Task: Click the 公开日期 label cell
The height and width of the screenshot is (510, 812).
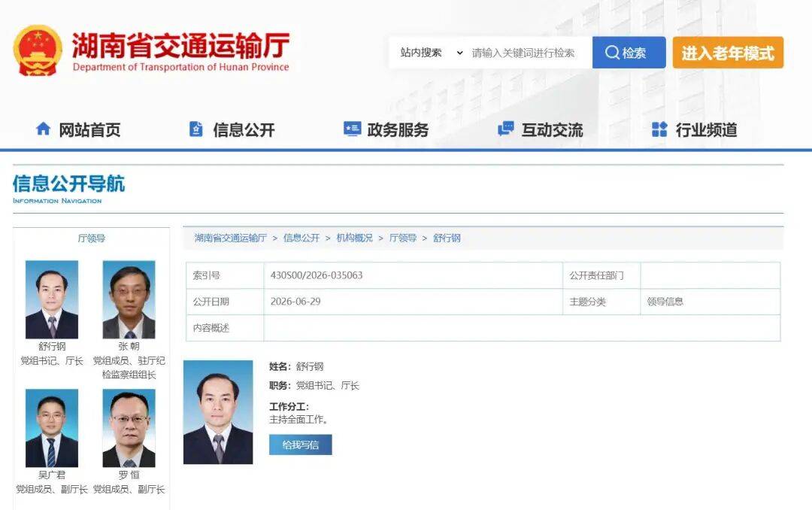Action: click(x=225, y=302)
